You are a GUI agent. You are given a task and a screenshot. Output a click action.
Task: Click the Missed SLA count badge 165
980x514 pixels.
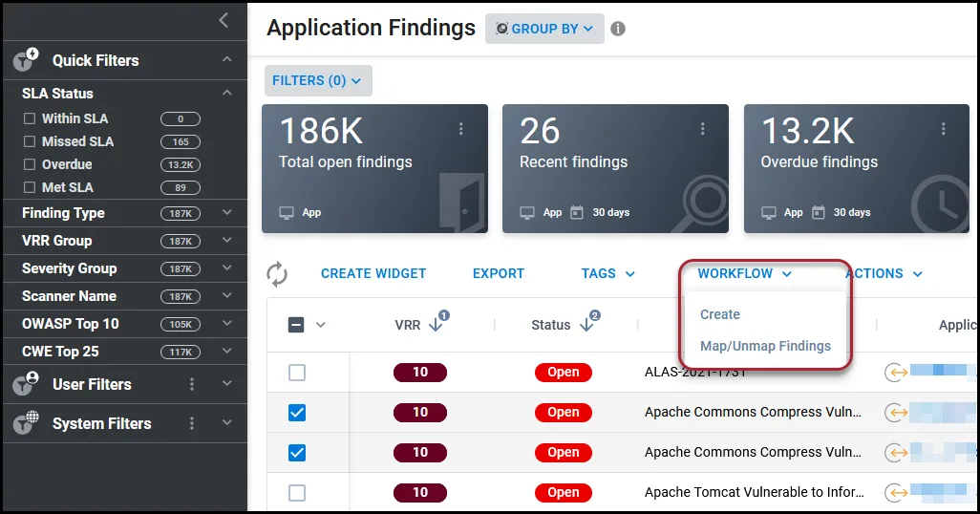click(180, 142)
